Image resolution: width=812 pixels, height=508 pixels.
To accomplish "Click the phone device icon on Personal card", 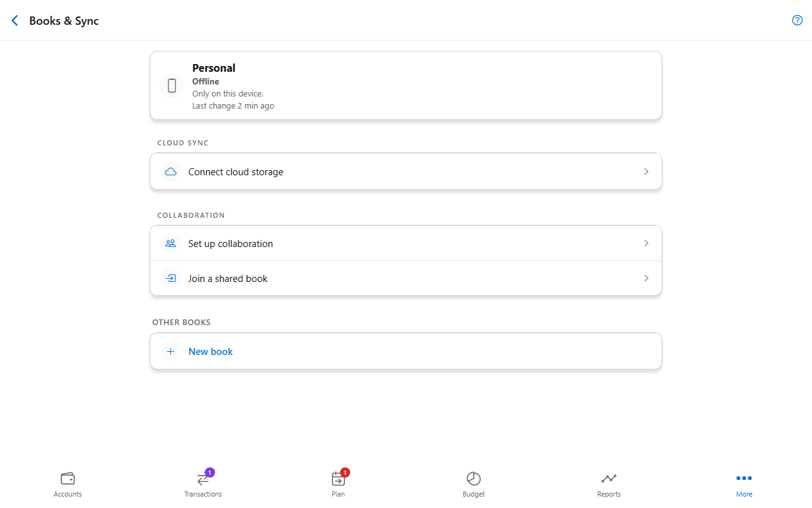I will click(172, 86).
